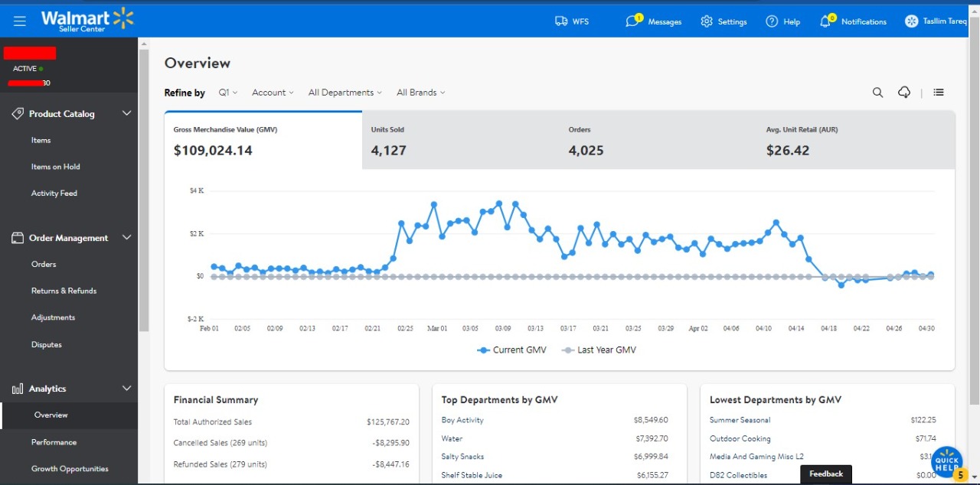Screen dimensions: 980x485
Task: Click the $109,024.14 GMV value
Action: coord(213,151)
